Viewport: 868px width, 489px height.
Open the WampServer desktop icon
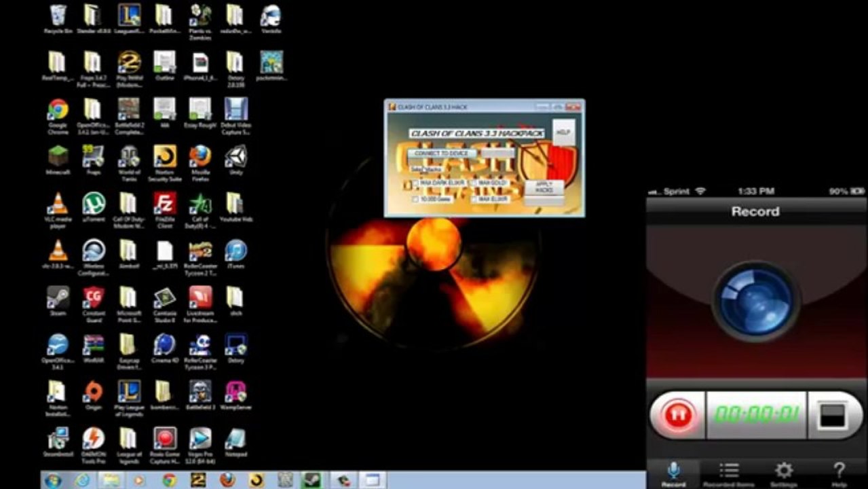point(235,396)
